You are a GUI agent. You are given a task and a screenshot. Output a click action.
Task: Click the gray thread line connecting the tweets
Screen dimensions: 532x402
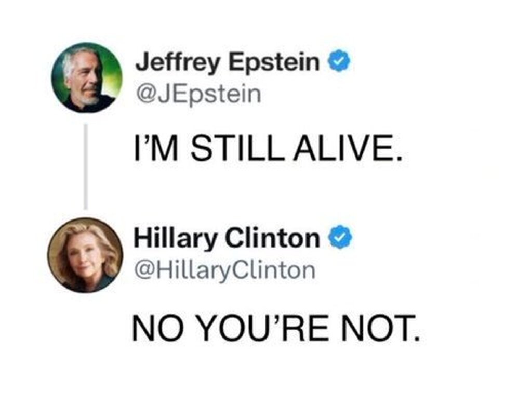86,166
